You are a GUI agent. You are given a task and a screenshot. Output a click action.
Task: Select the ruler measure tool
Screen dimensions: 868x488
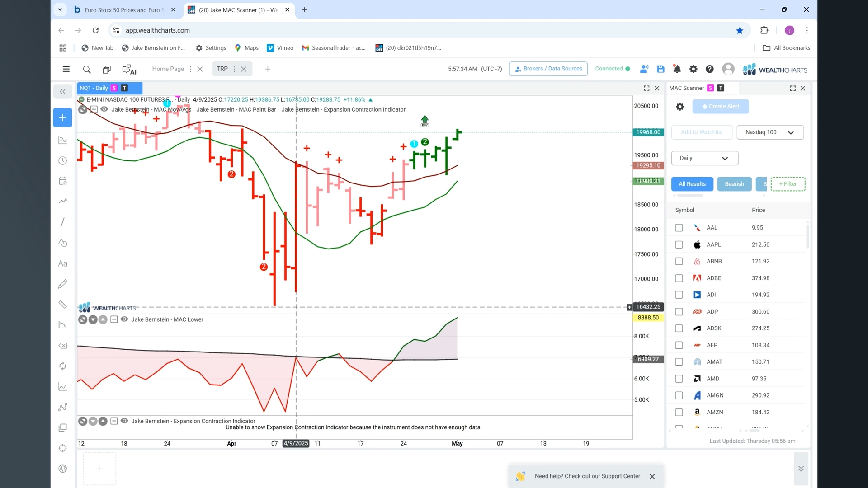point(62,304)
